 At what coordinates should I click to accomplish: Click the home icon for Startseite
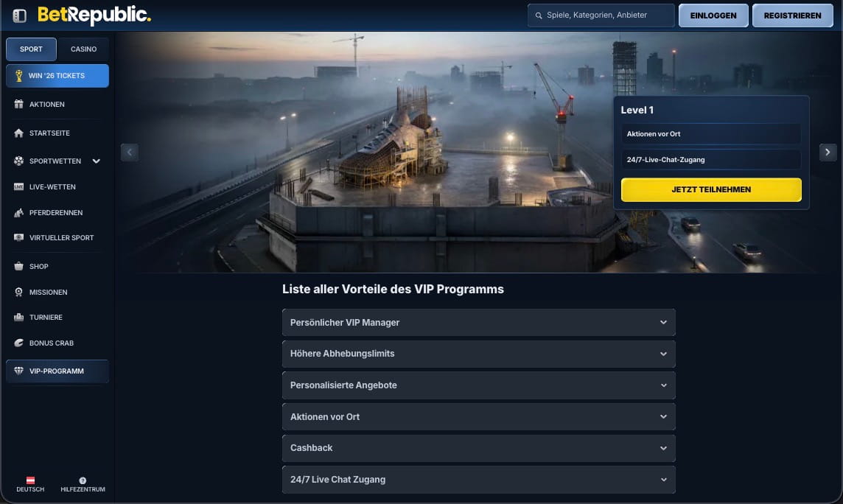18,133
